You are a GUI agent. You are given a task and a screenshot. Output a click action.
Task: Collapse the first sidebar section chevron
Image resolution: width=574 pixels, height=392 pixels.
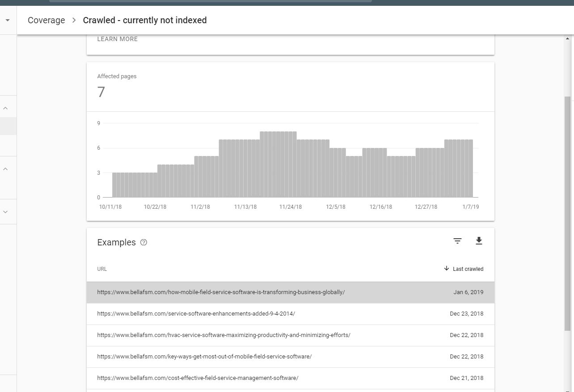pos(6,108)
